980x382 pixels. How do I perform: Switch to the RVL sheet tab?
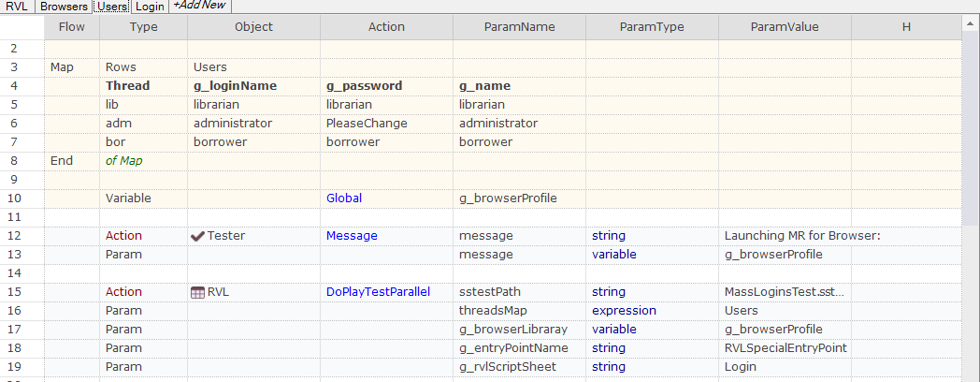[16, 7]
